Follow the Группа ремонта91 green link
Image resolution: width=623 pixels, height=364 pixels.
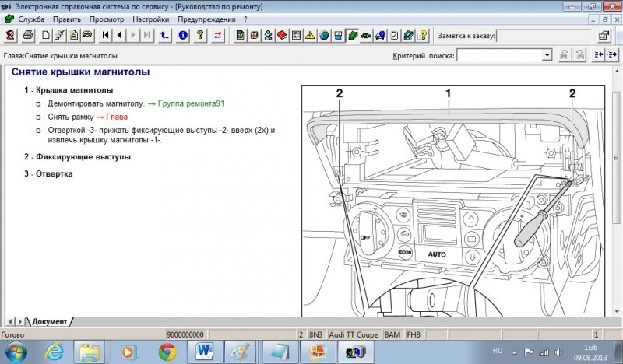(x=191, y=103)
